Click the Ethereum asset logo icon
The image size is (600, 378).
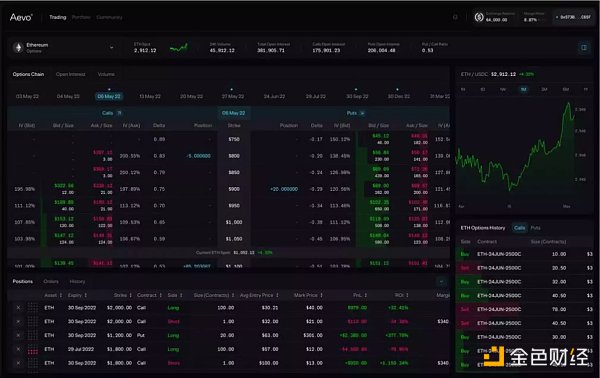18,47
